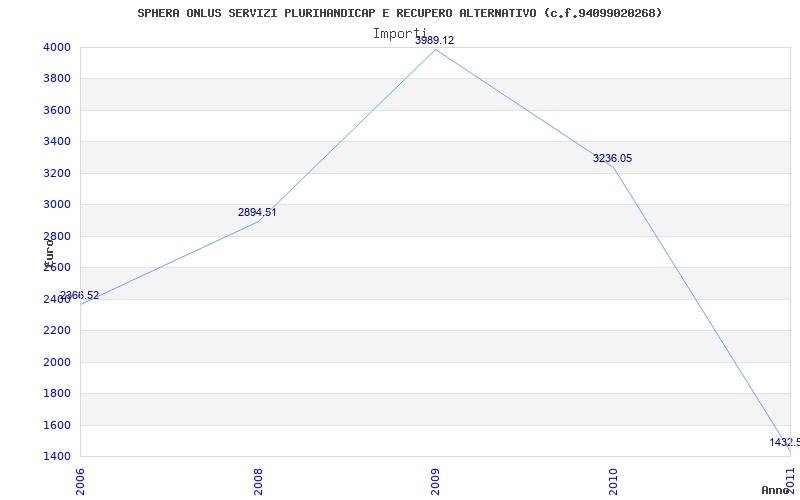
Task: Click the Importi subtitle label
Action: (x=399, y=34)
